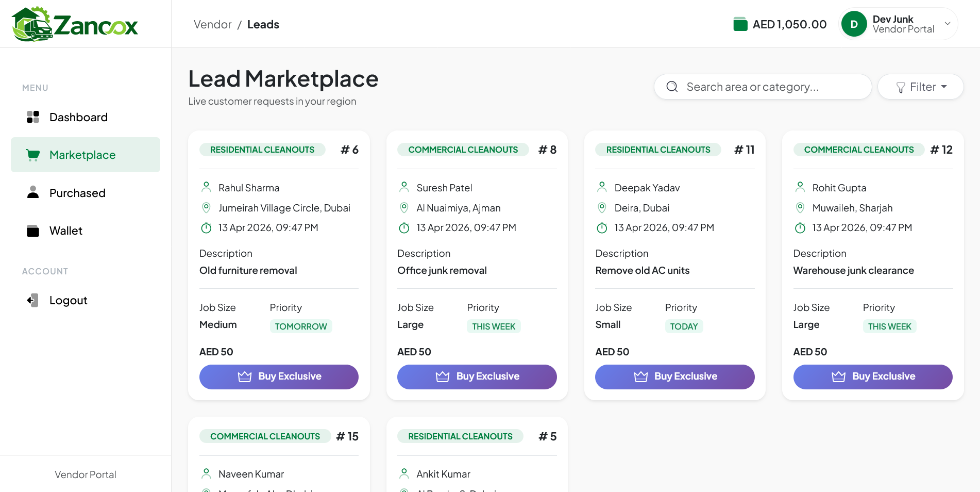Click the Wallet icon in the sidebar
This screenshot has width=980, height=492.
click(33, 231)
